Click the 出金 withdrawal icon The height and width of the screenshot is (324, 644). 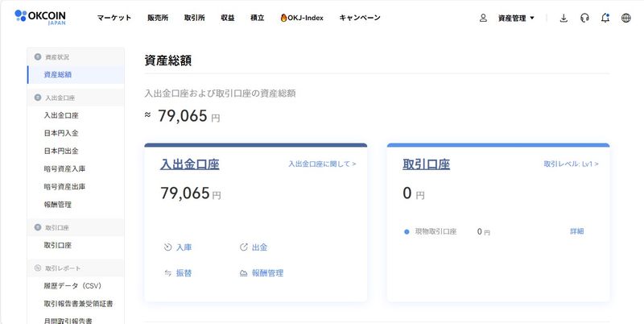click(244, 247)
